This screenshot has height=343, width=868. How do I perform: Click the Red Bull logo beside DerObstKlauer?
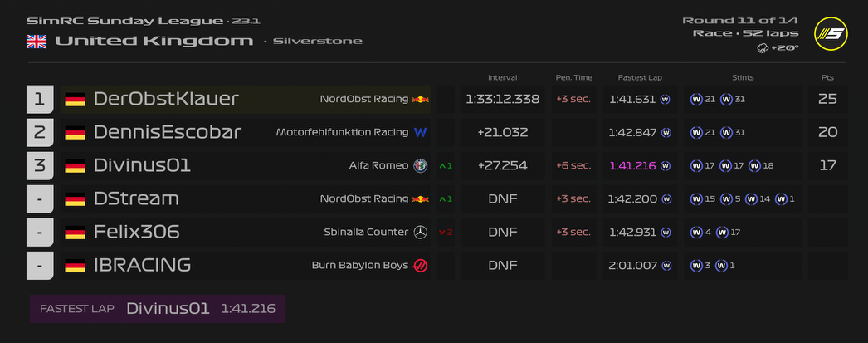[x=422, y=100]
